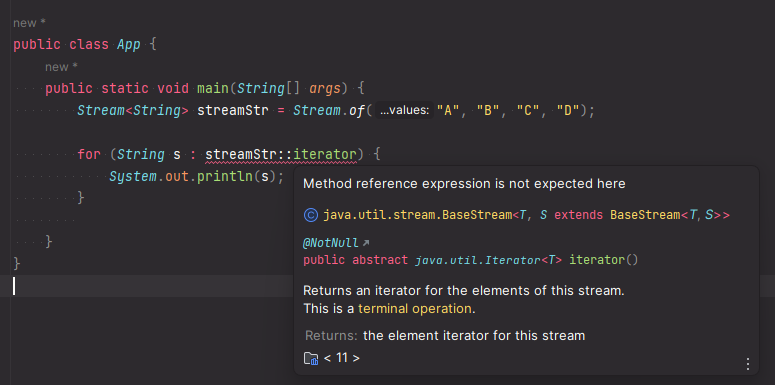Click the "B" string literal
Image resolution: width=775 pixels, height=385 pixels.
(x=488, y=111)
